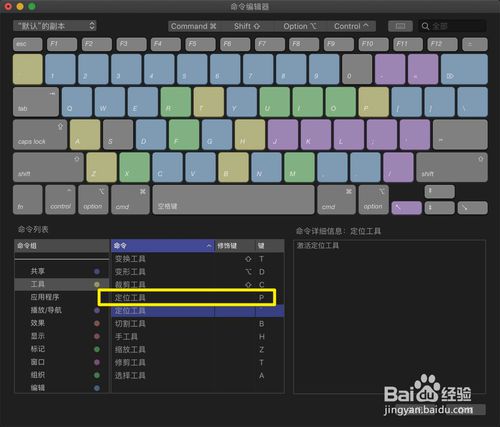Viewport: 500px width, 427px height.
Task: Click the purple color dot beside 共享
Action: tap(97, 271)
